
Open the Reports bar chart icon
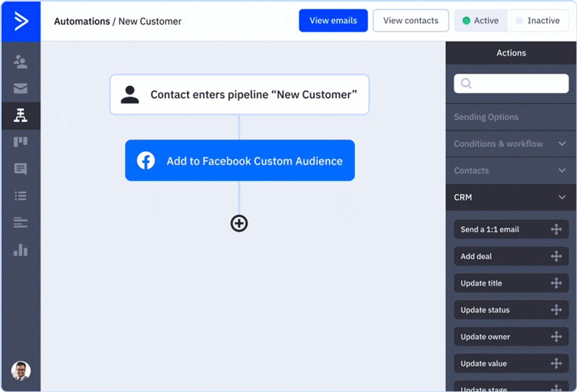(x=21, y=250)
